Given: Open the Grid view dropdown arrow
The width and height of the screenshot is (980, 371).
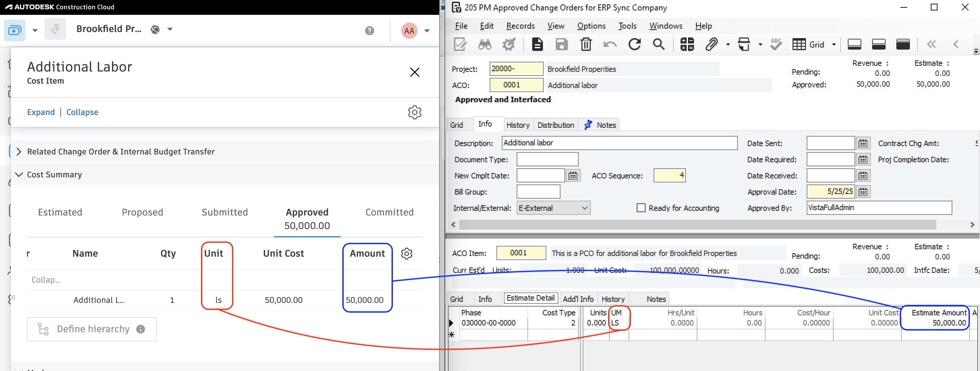Looking at the screenshot, I should [834, 45].
